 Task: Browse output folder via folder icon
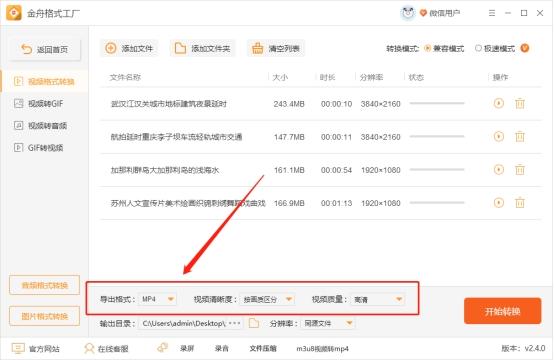click(x=254, y=323)
